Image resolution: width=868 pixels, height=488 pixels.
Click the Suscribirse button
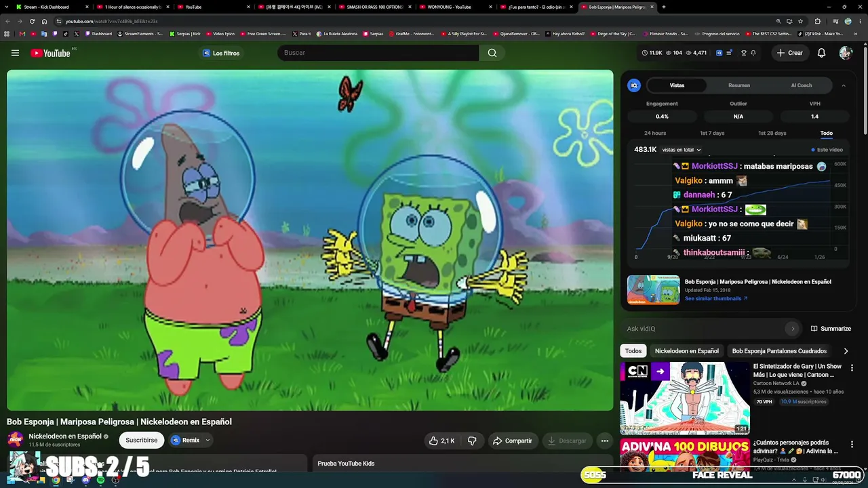point(141,441)
